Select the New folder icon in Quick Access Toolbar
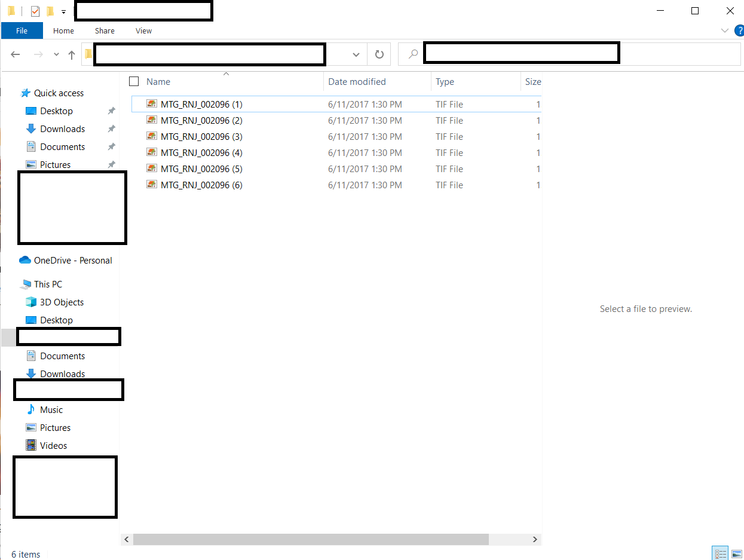This screenshot has height=560, width=744. (x=49, y=11)
